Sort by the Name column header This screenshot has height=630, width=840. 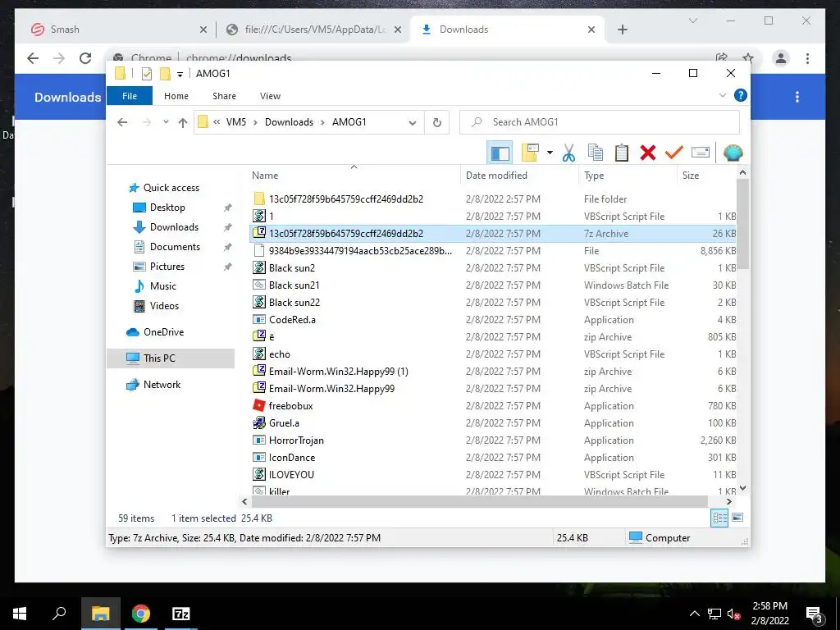click(354, 176)
